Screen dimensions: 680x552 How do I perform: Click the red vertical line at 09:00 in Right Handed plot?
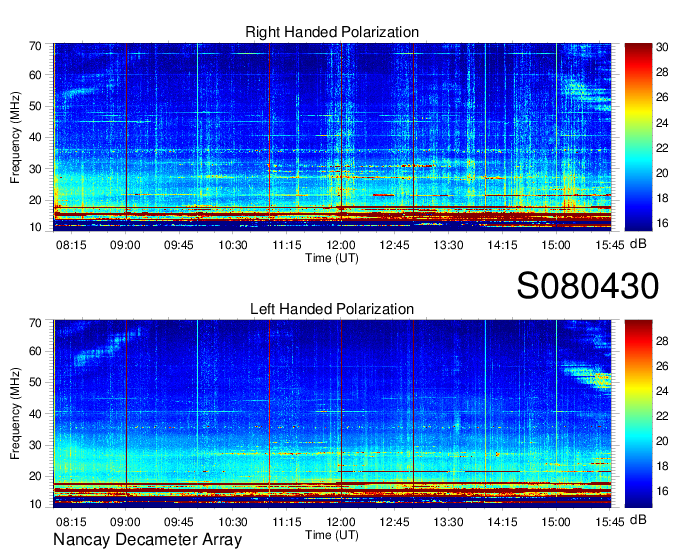(126, 130)
